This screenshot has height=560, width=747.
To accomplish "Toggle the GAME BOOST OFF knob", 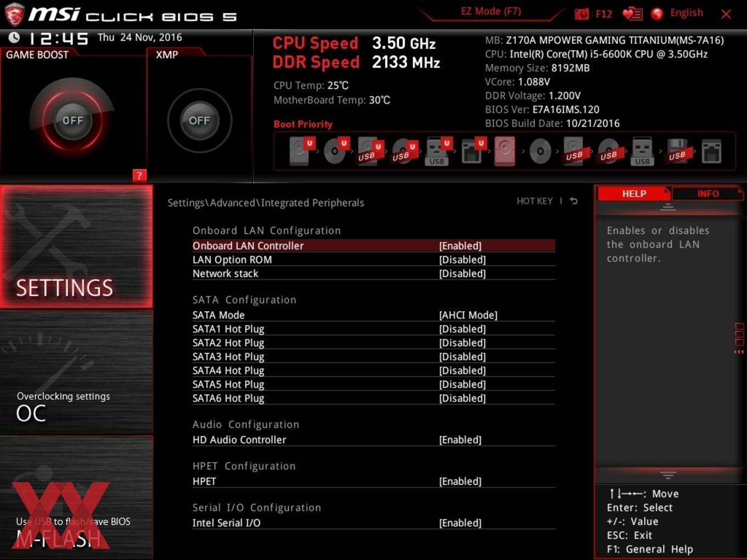I will point(73,120).
